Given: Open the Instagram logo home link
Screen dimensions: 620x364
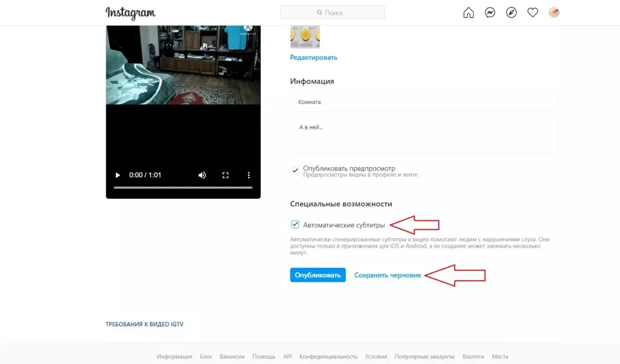Looking at the screenshot, I should [x=131, y=13].
